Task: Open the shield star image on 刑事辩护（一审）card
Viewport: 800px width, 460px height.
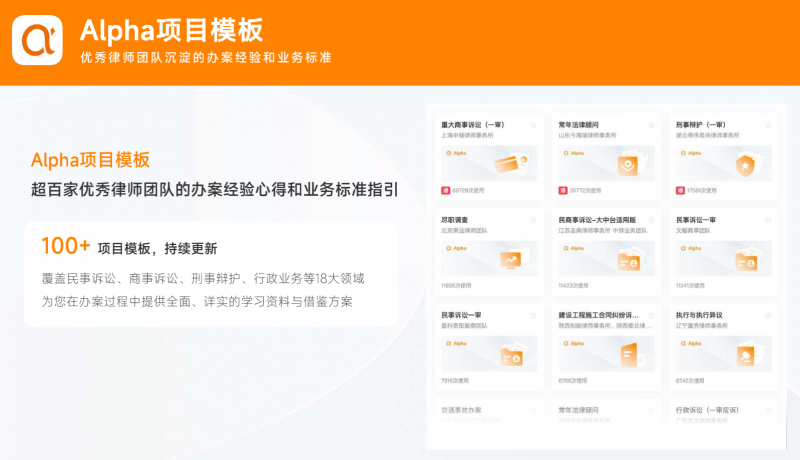Action: click(723, 163)
